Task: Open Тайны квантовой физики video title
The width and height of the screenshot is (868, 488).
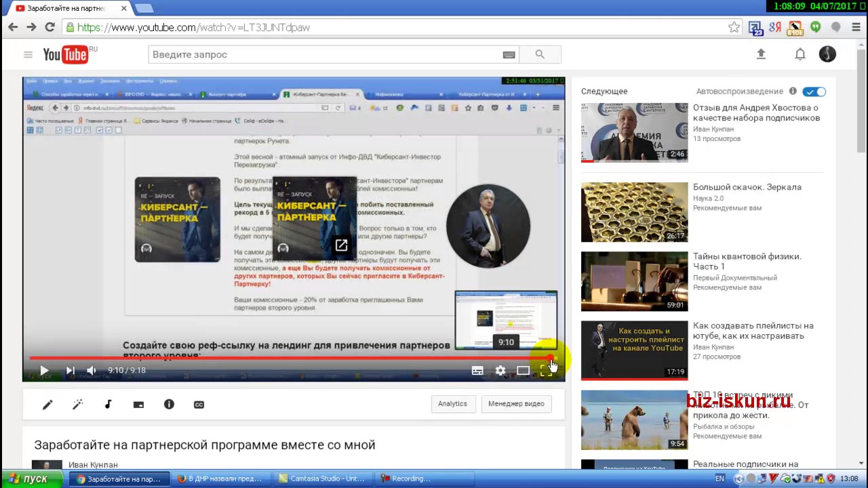Action: click(x=747, y=261)
